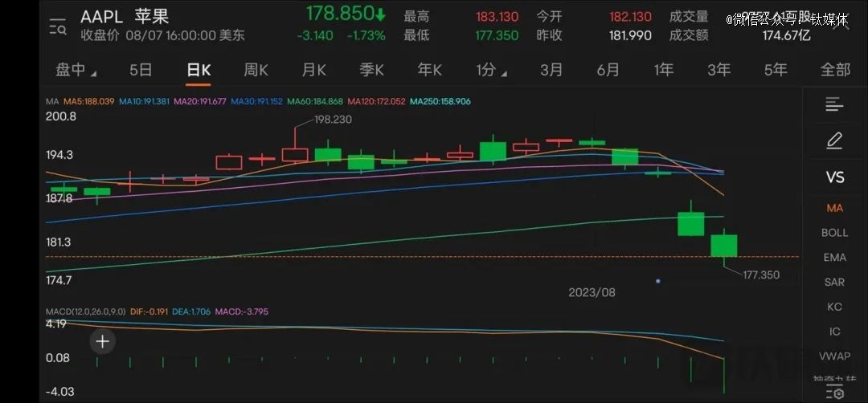Click the MACD(12.0,26.0,9.0) label
The image size is (868, 403).
pos(86,311)
